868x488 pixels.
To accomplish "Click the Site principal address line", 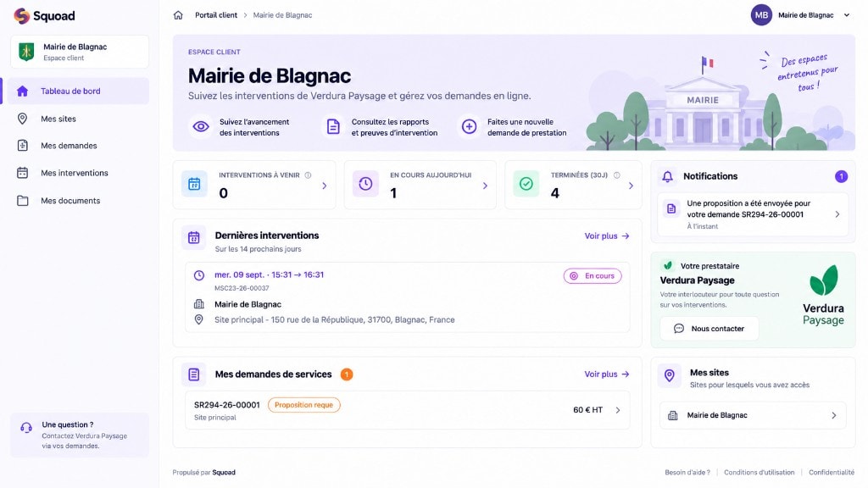I will tap(334, 319).
